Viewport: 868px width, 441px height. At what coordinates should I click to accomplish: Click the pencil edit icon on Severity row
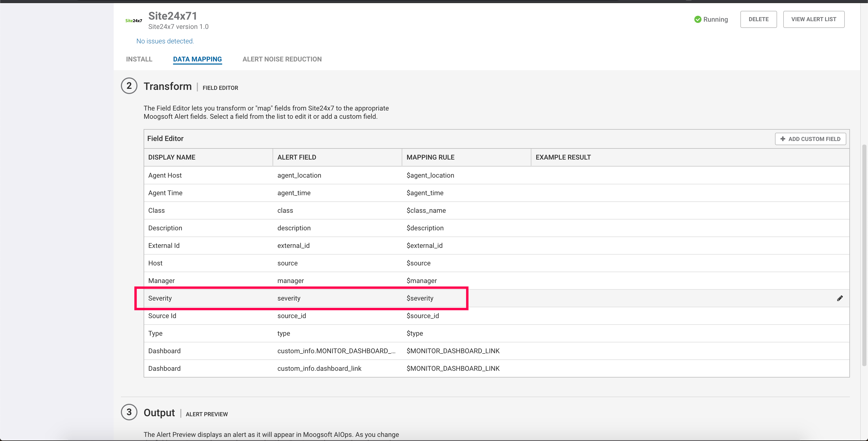coord(840,298)
